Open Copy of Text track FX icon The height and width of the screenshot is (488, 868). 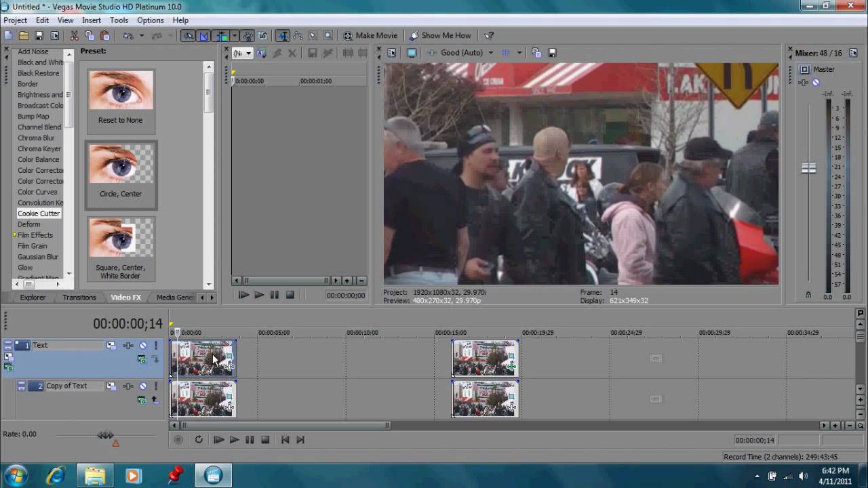[x=128, y=386]
